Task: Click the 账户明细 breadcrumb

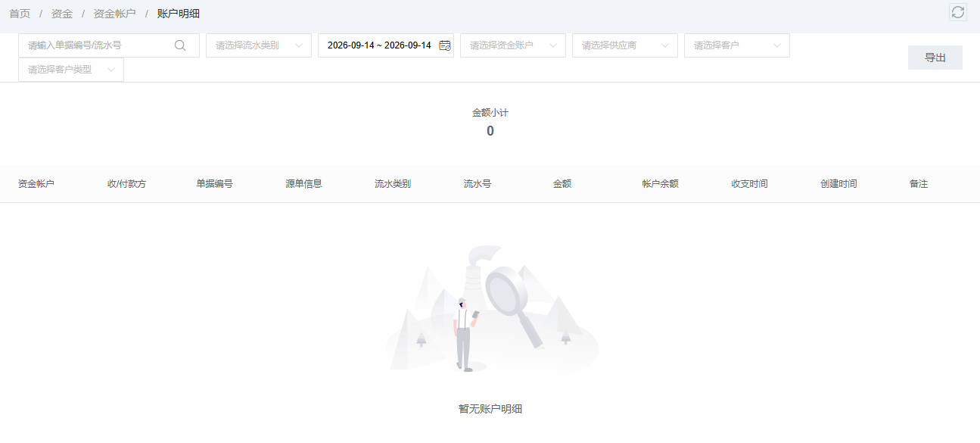Action: (x=179, y=14)
